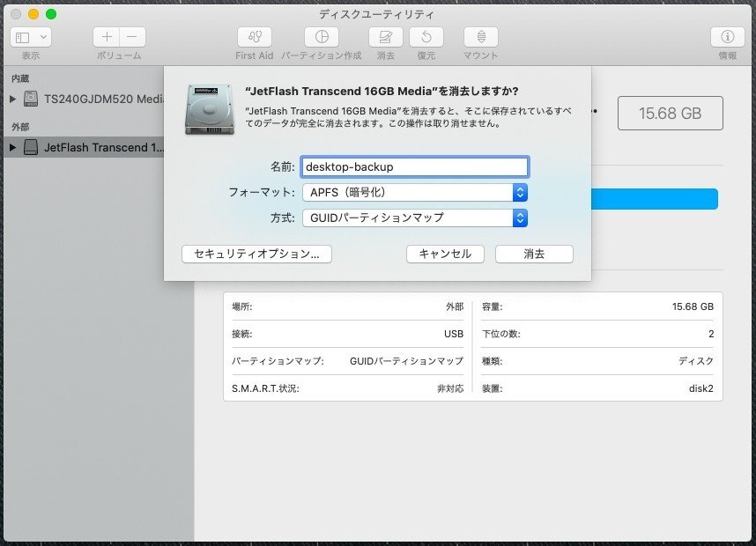756x546 pixels.
Task: Click the 種類: label in the info table
Action: pos(493,361)
